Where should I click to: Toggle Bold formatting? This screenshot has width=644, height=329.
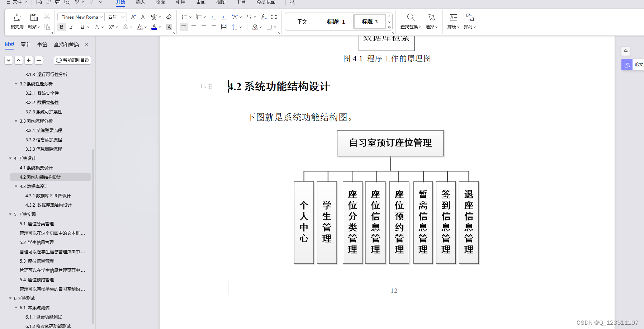point(62,27)
